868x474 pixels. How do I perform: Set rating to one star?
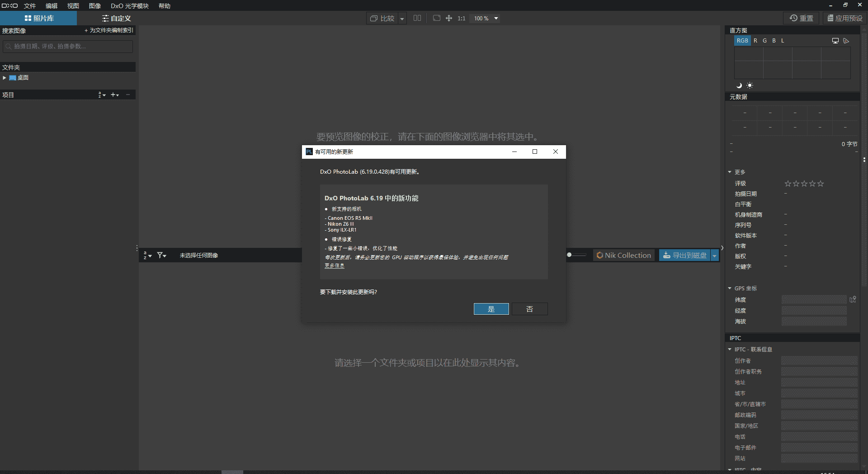click(788, 184)
